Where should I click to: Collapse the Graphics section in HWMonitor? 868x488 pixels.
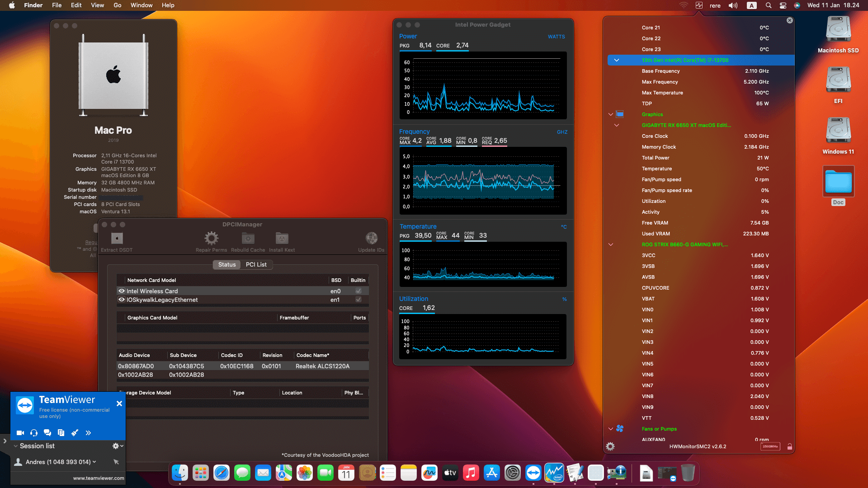pyautogui.click(x=611, y=114)
